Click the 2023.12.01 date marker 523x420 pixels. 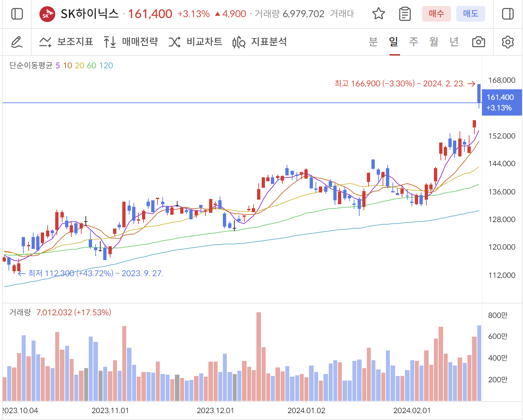(x=215, y=410)
